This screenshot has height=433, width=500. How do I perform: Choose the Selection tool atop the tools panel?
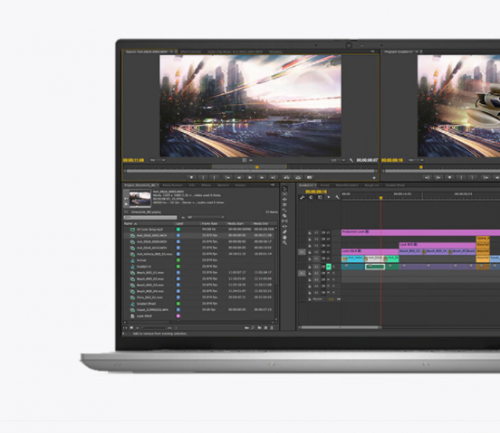coord(285,189)
